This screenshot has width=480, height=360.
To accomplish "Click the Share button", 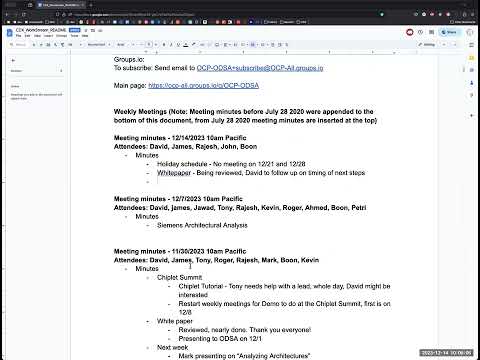I will tap(450, 32).
